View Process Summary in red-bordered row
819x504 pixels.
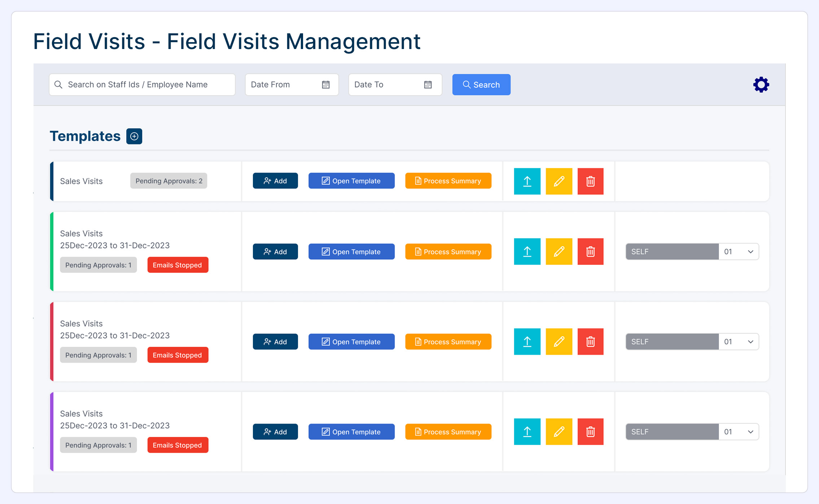(448, 342)
